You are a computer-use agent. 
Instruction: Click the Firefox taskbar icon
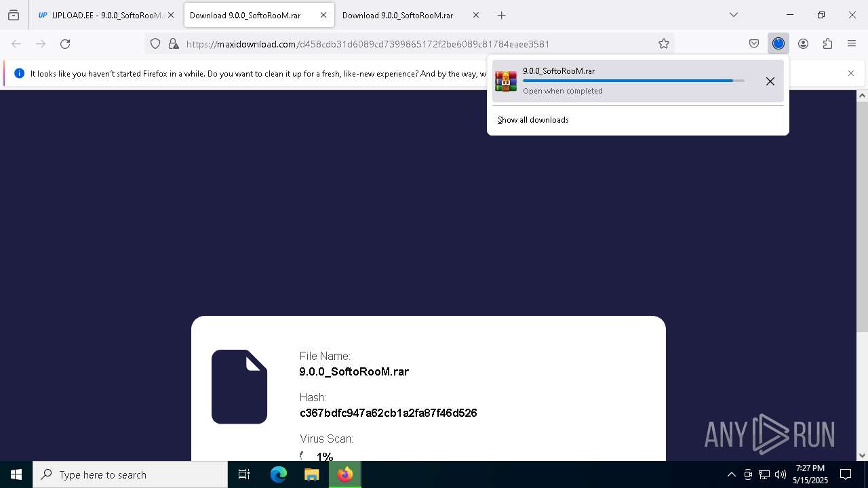(345, 474)
